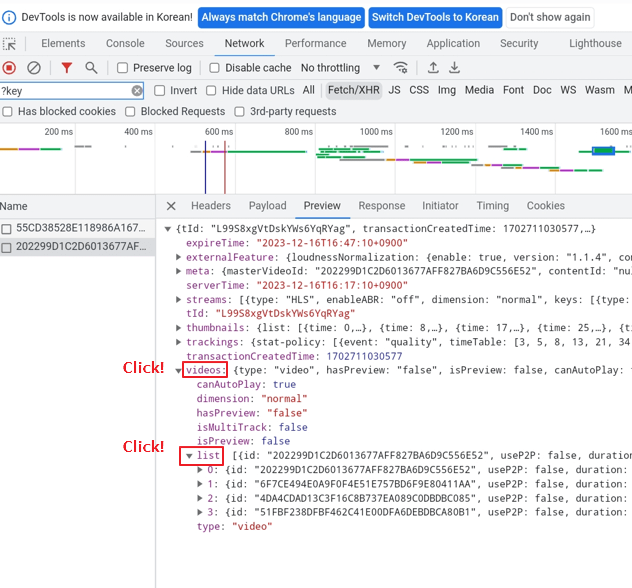This screenshot has width=632, height=588.
Task: Filter requests by JS type
Action: pos(394,90)
